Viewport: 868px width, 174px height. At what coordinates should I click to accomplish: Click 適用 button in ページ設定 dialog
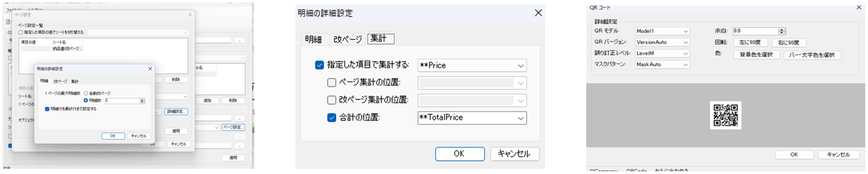coord(176,131)
